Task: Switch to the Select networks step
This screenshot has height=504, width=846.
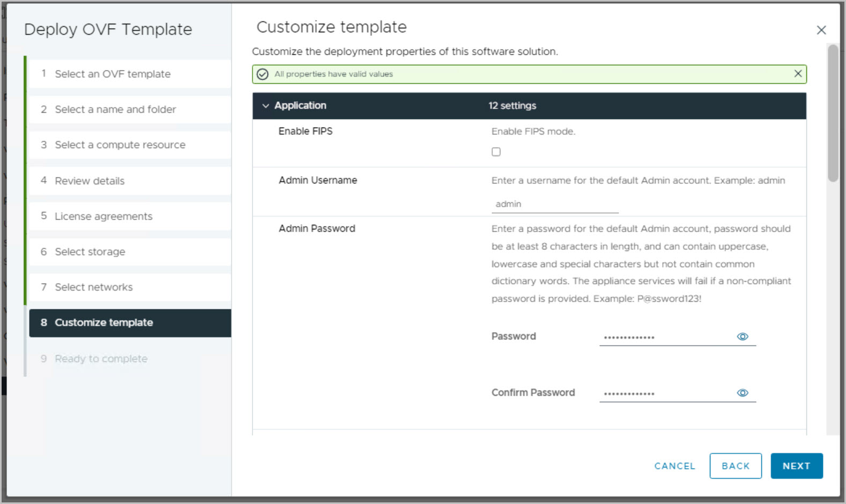Action: click(x=94, y=287)
